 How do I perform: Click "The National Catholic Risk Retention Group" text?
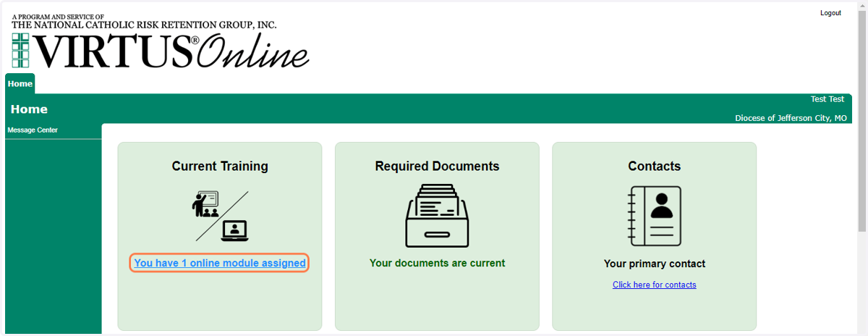point(144,25)
